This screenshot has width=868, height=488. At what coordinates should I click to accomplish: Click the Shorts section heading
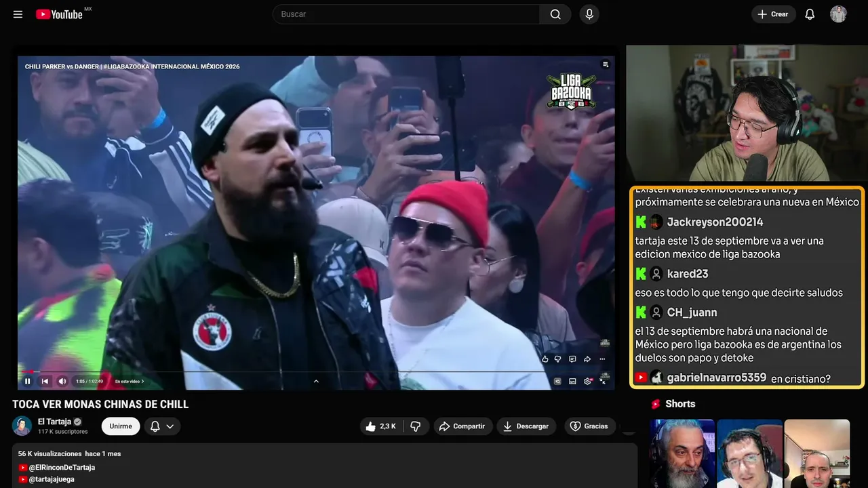pyautogui.click(x=680, y=404)
